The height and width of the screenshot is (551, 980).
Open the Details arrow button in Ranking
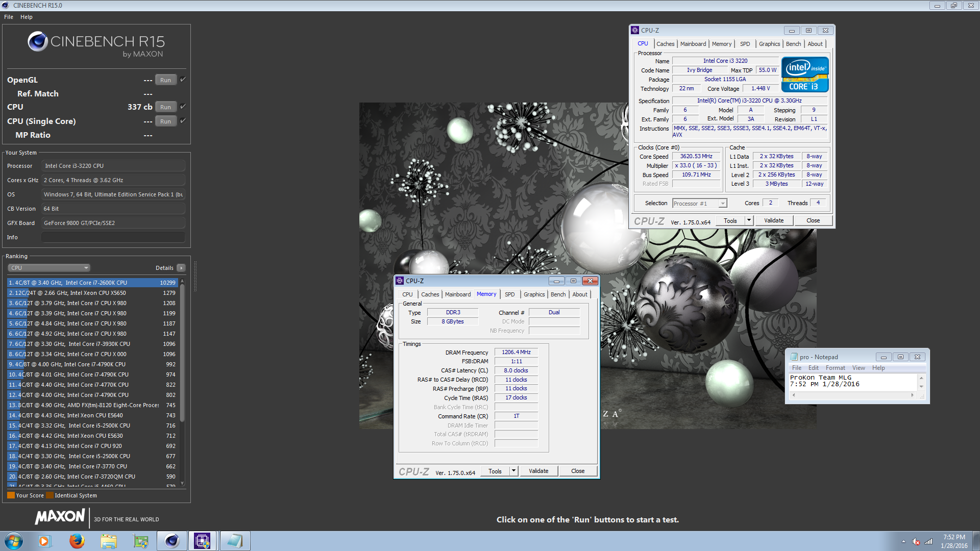[x=181, y=268]
